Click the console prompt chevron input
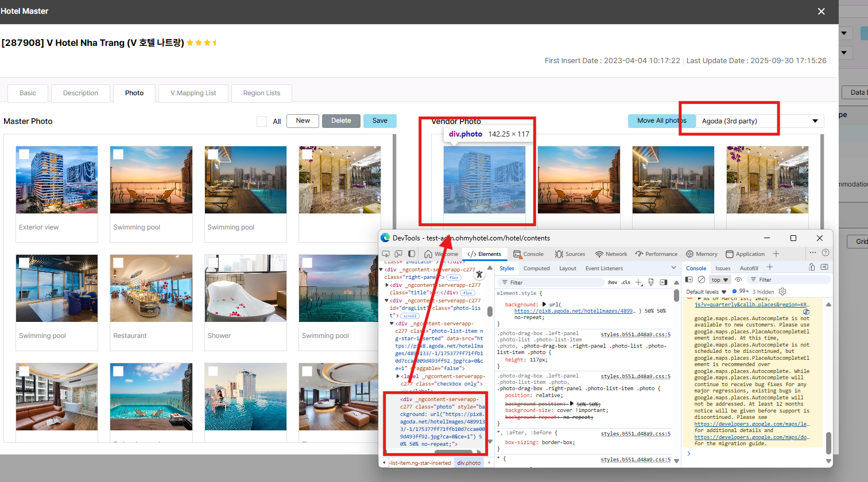868x482 pixels. (689, 453)
